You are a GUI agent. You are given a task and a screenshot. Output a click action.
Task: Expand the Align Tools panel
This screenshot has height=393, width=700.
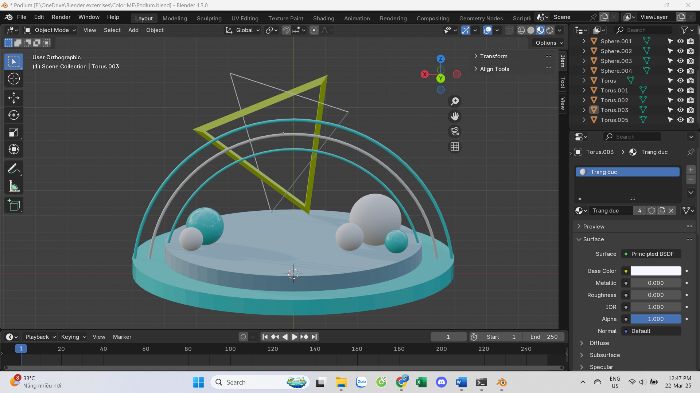tap(476, 69)
